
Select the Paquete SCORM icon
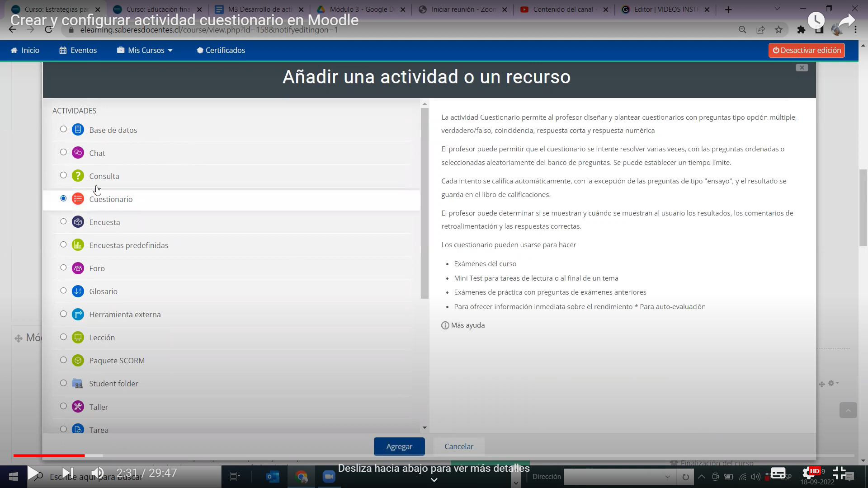coord(77,360)
